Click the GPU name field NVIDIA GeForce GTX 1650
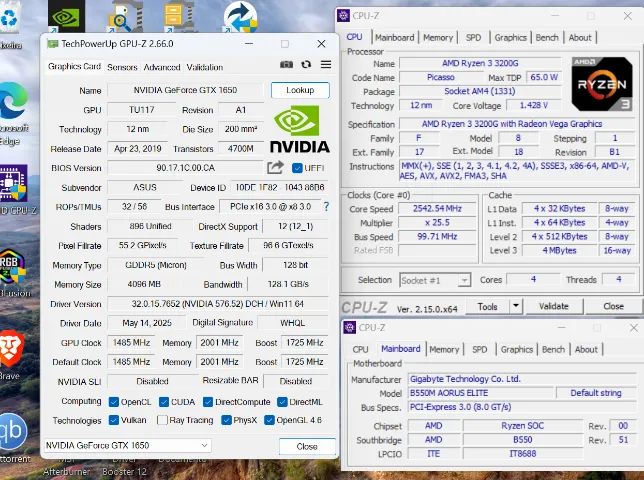This screenshot has width=644, height=480. pyautogui.click(x=185, y=90)
